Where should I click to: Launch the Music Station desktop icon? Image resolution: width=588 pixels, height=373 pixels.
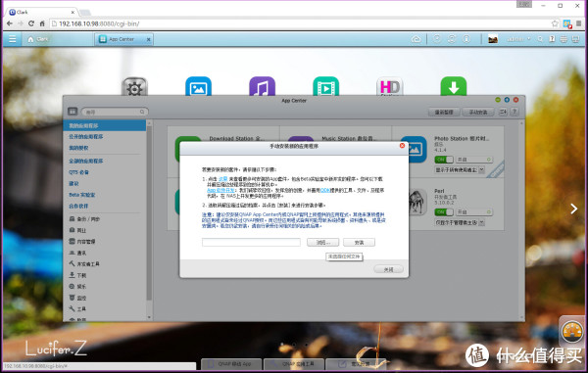pyautogui.click(x=262, y=86)
